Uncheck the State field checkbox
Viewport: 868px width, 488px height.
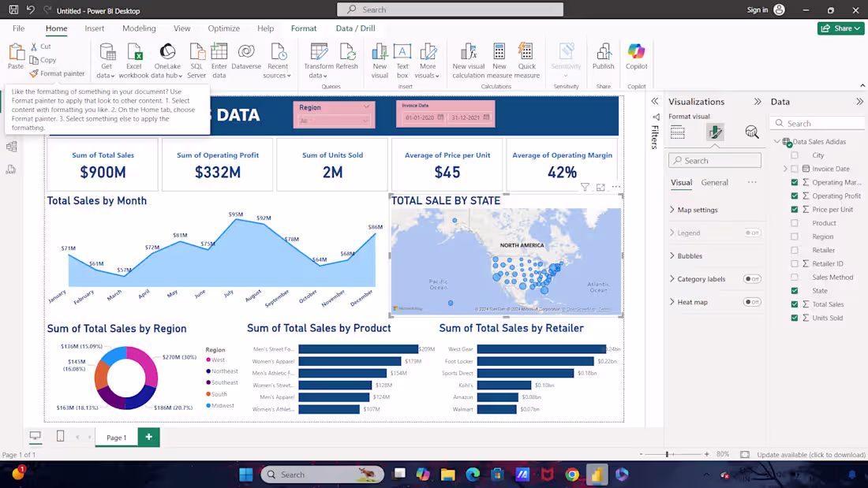tap(795, 290)
